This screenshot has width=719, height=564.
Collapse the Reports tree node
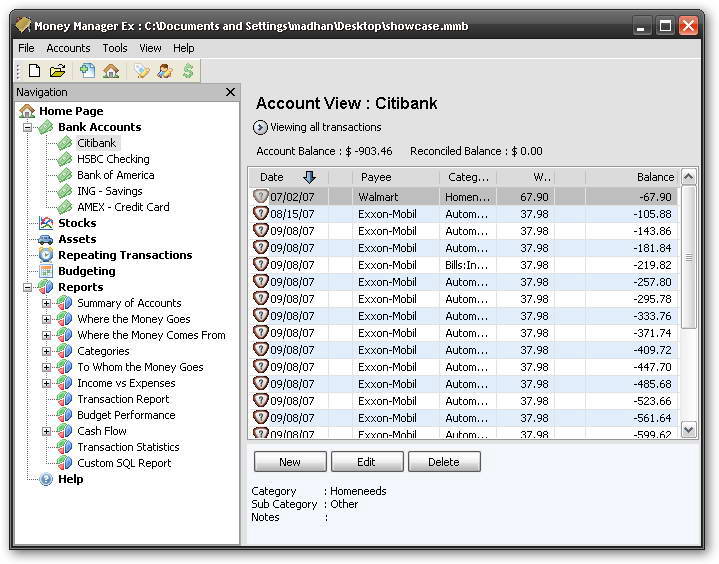tap(28, 288)
